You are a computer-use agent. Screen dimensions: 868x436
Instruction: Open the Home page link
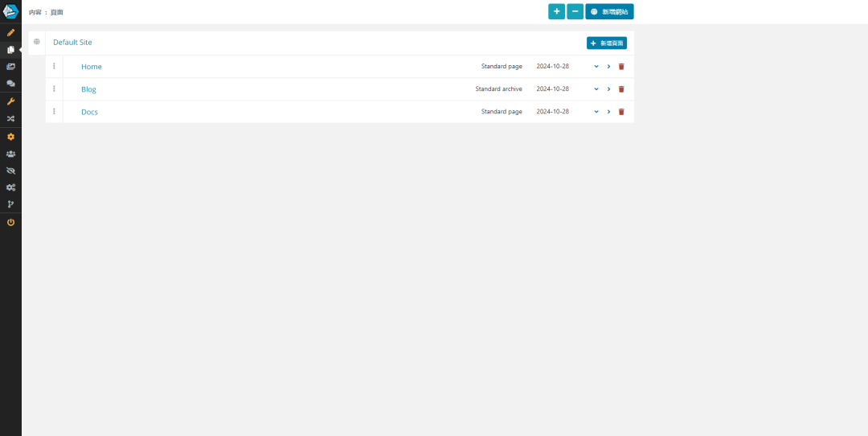click(92, 67)
